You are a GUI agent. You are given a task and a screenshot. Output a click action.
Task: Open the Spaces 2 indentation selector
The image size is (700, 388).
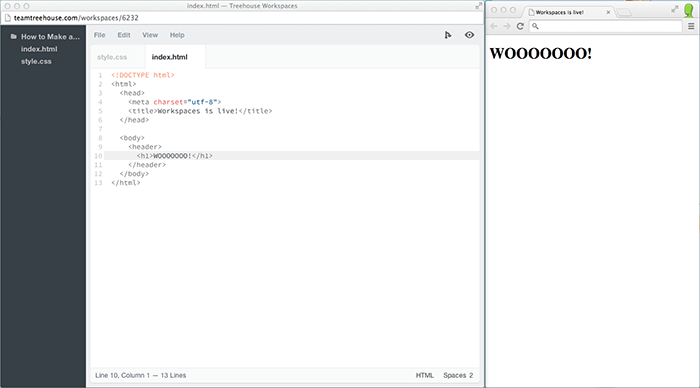coord(458,375)
